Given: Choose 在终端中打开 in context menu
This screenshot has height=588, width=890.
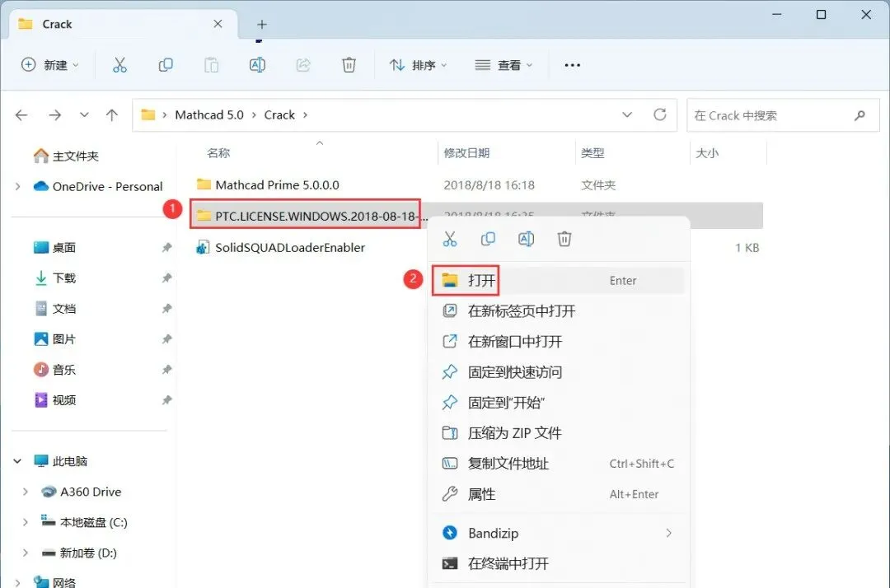Looking at the screenshot, I should coord(558,563).
